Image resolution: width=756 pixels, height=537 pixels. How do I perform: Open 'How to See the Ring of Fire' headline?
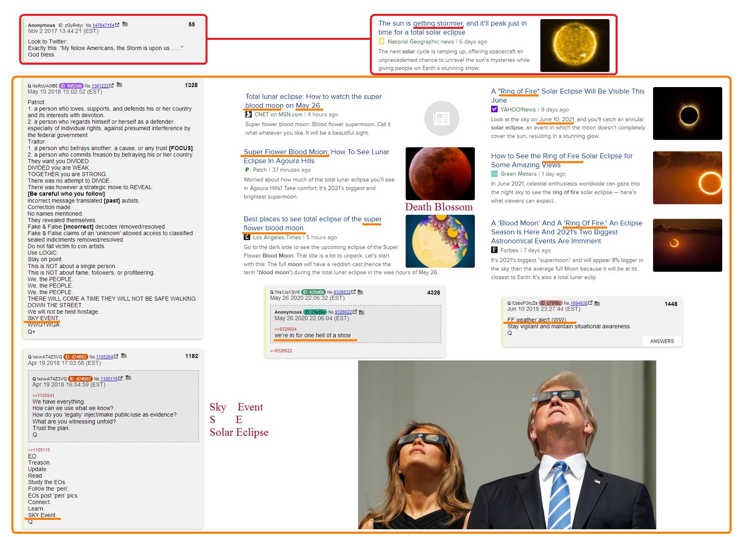(562, 160)
